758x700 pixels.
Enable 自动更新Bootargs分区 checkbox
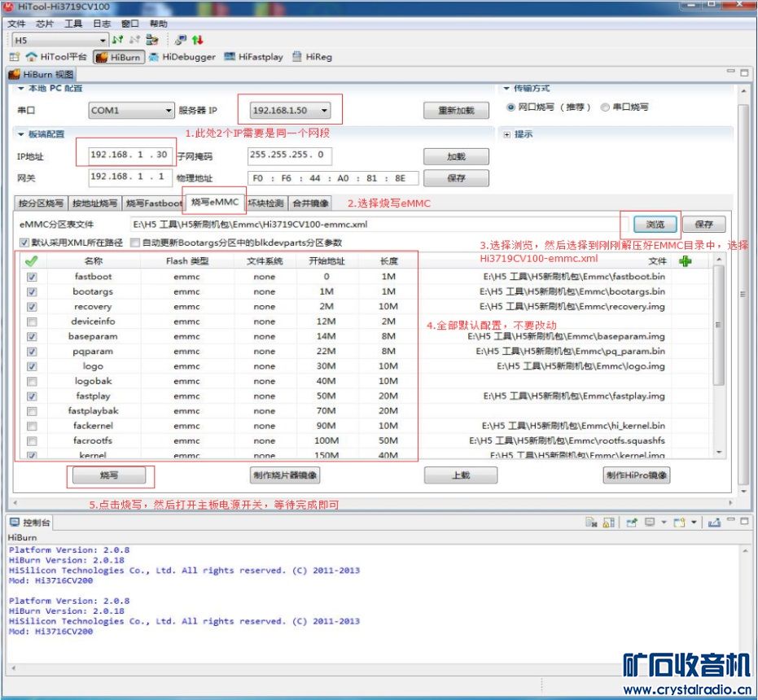click(135, 243)
